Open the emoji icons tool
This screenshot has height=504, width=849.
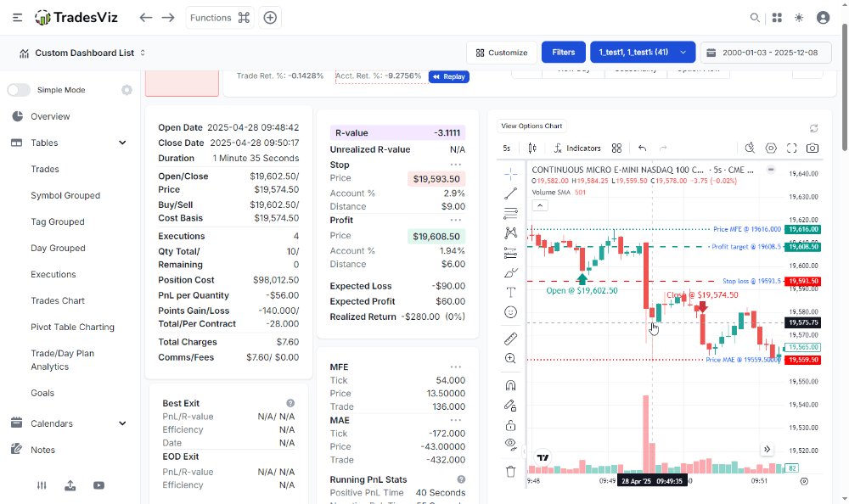510,312
